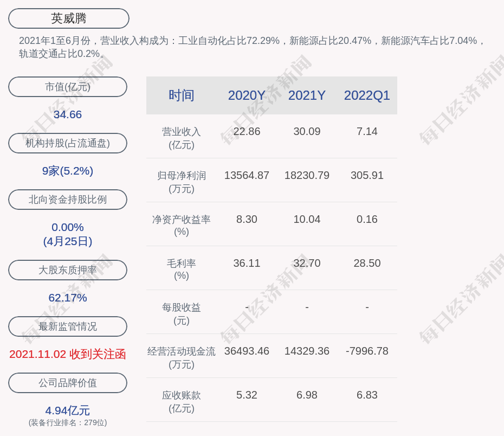Click the 大股东质押率 label pill
The width and height of the screenshot is (504, 436).
click(x=68, y=270)
